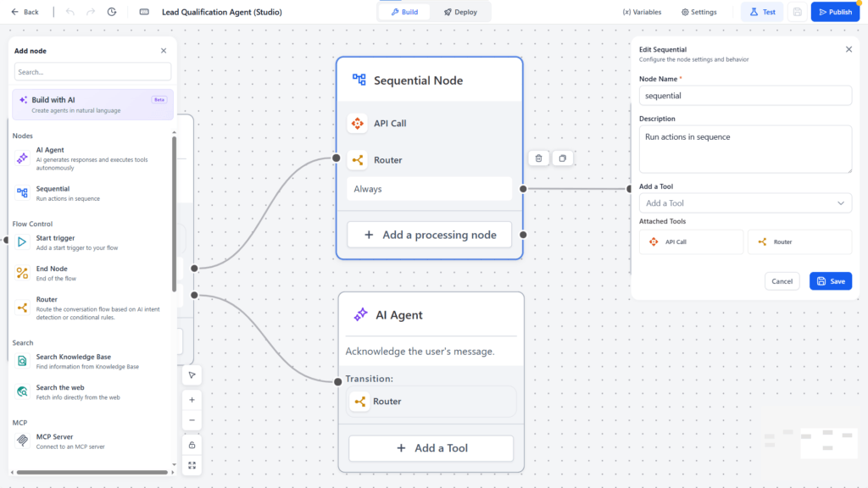Screen dimensions: 868x488
Task: Click the AI Agent Transition input connector
Action: 337,382
